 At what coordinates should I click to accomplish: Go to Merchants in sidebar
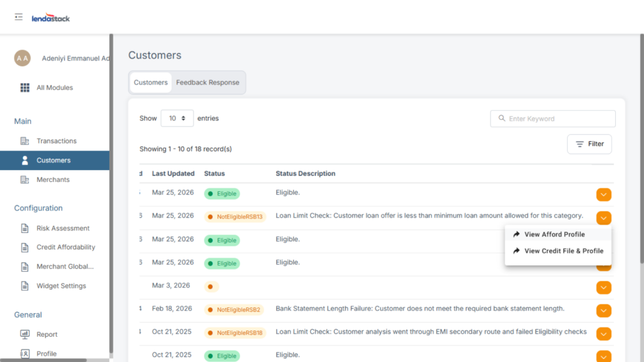tap(53, 180)
